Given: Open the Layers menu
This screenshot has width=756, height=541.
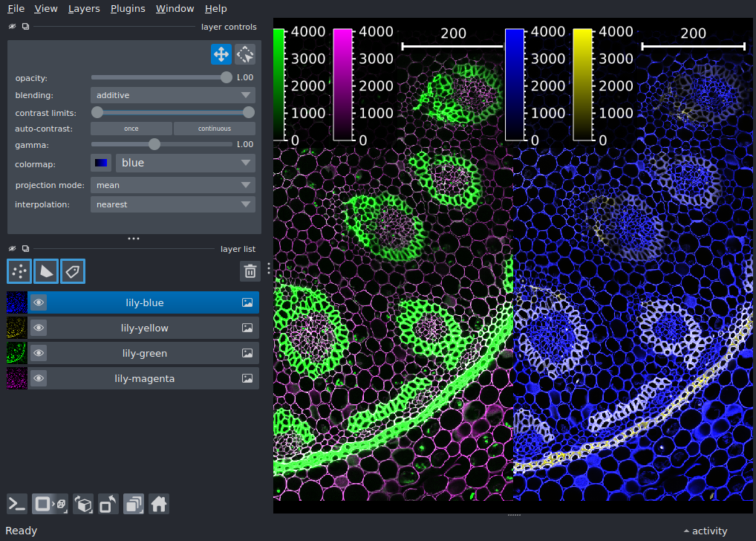Looking at the screenshot, I should [83, 8].
